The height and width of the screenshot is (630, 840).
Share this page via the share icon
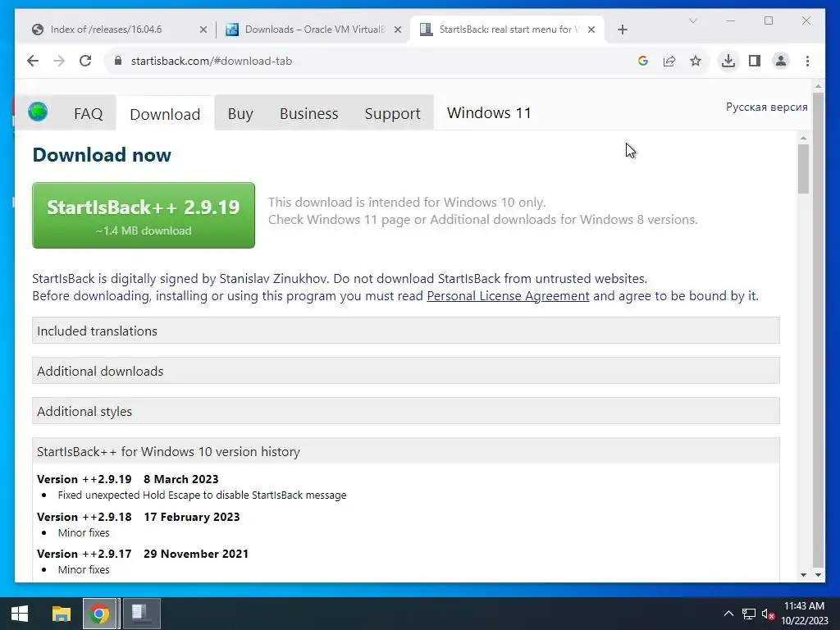tap(669, 61)
